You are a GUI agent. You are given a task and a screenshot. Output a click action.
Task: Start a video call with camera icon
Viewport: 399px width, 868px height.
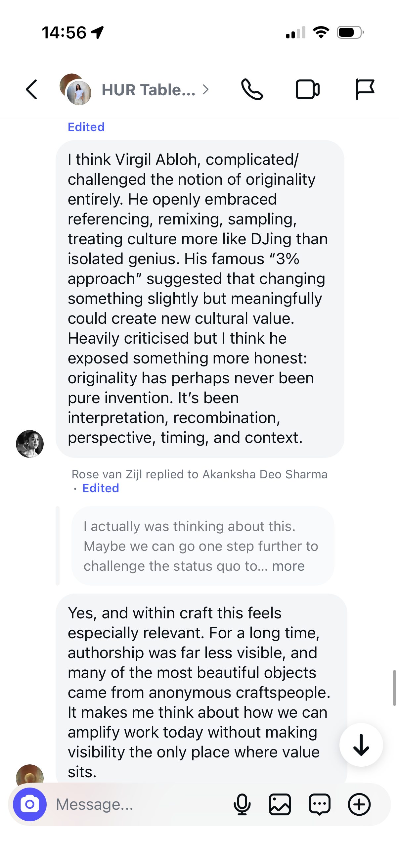(x=307, y=90)
